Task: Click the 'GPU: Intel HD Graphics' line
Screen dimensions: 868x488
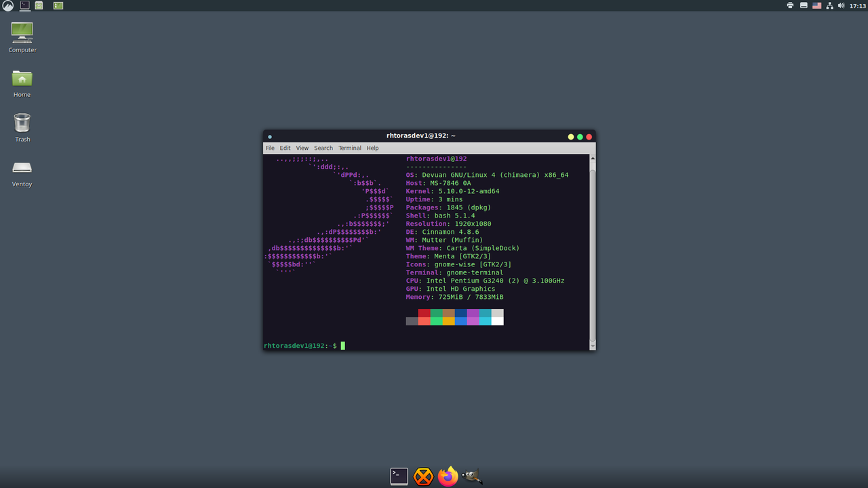Action: click(450, 289)
